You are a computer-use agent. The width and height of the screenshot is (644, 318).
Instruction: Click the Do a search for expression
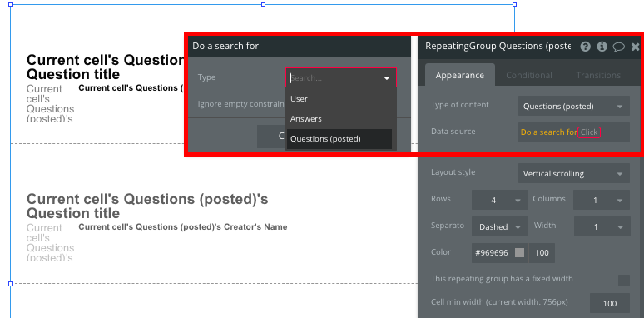[548, 132]
